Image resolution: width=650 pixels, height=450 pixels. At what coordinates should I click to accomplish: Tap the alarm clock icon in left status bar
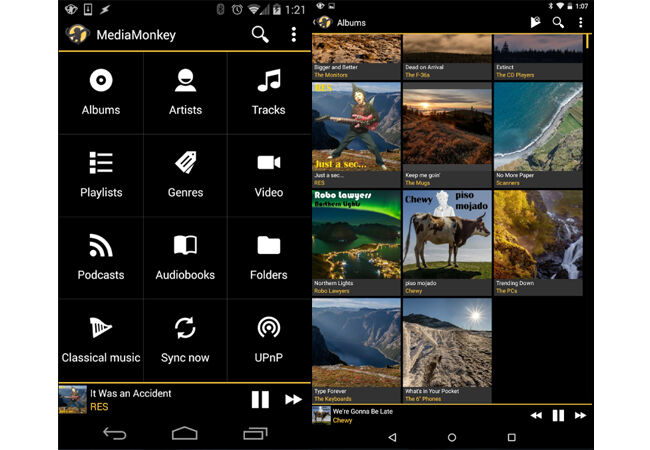[237, 9]
